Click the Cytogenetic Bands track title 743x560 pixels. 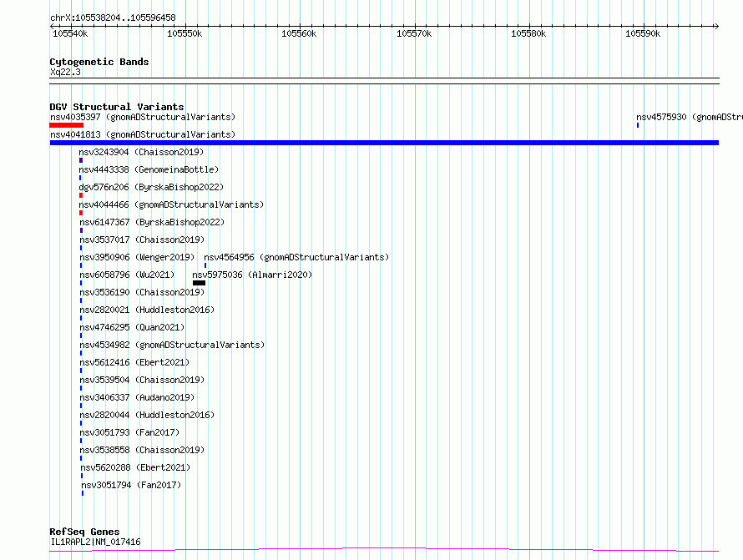click(99, 62)
